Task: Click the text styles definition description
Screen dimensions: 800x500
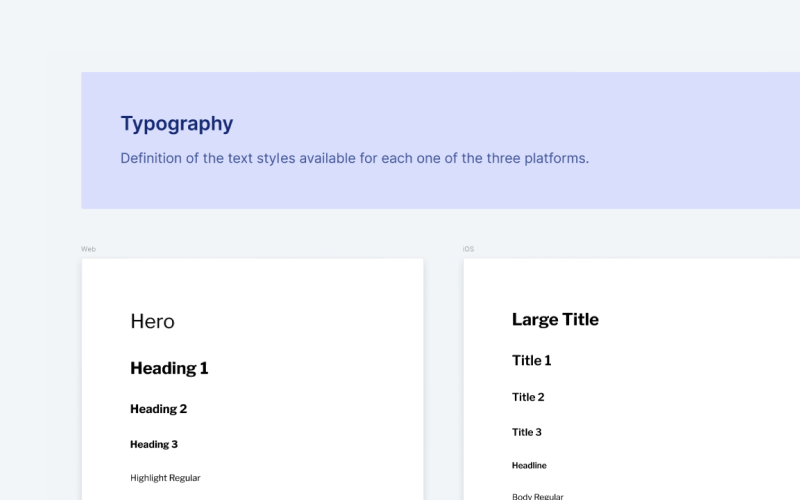Action: tap(354, 158)
